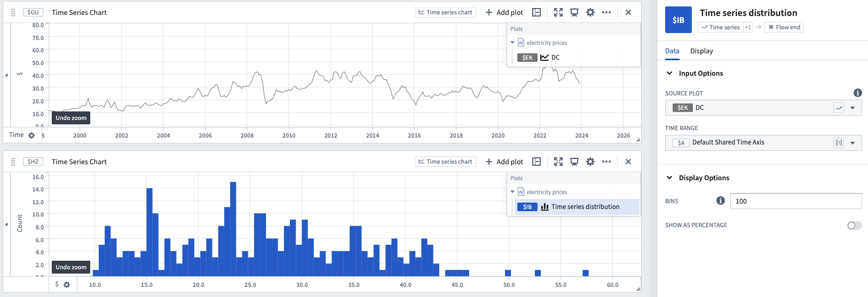Expand $GU chart to fullscreen
This screenshot has width=868, height=297.
click(x=558, y=12)
